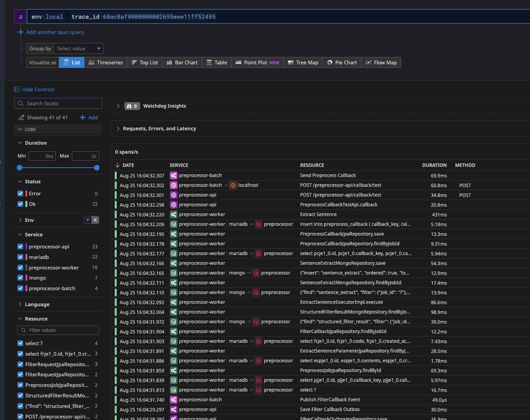Screen dimensions: 530x420
Task: Click the Search facets input field
Action: (x=58, y=103)
